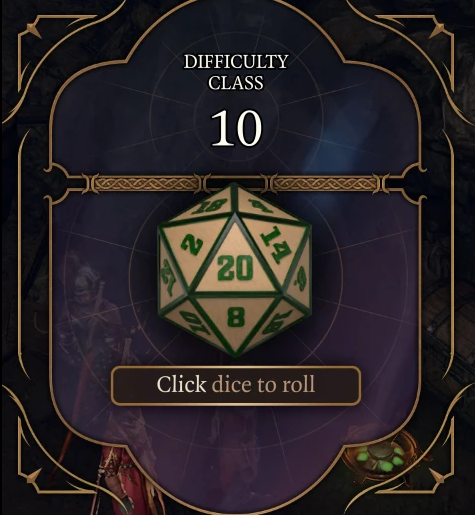
Task: Click the right braided gold divider segment
Action: pyautogui.click(x=325, y=184)
